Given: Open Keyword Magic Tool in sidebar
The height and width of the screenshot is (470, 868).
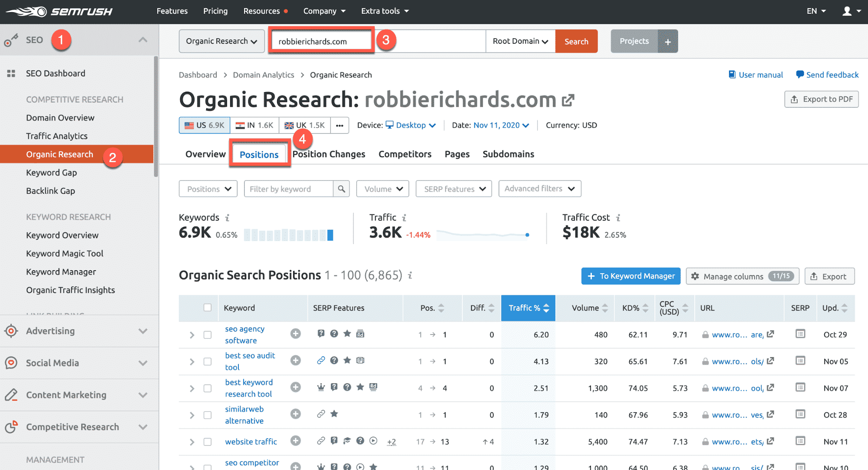Looking at the screenshot, I should click(x=65, y=253).
